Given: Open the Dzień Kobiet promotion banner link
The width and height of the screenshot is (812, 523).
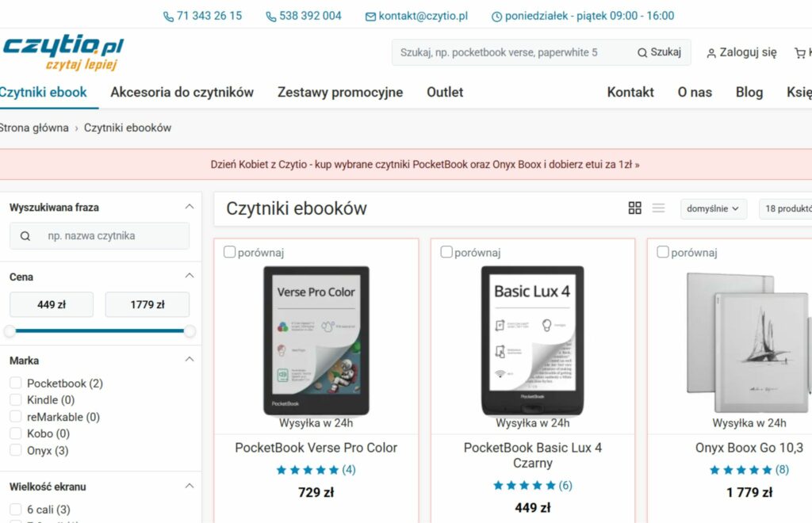Looking at the screenshot, I should [x=425, y=165].
